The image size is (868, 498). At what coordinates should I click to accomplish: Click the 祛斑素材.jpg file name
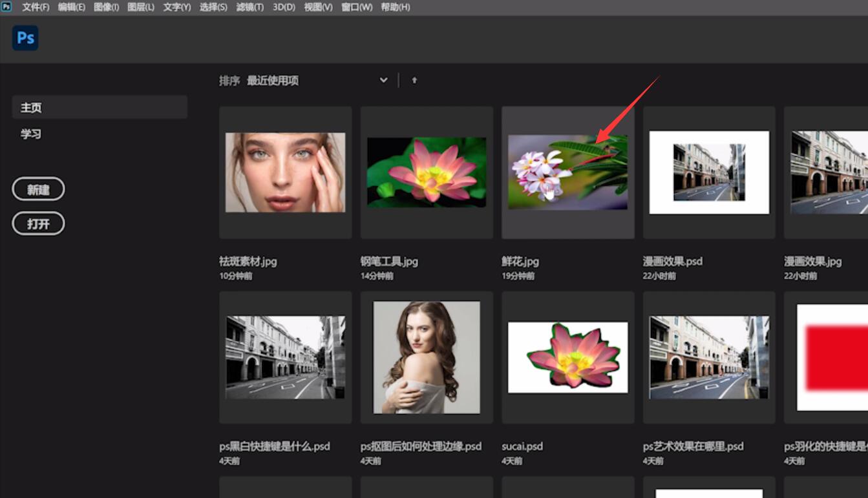coord(248,262)
